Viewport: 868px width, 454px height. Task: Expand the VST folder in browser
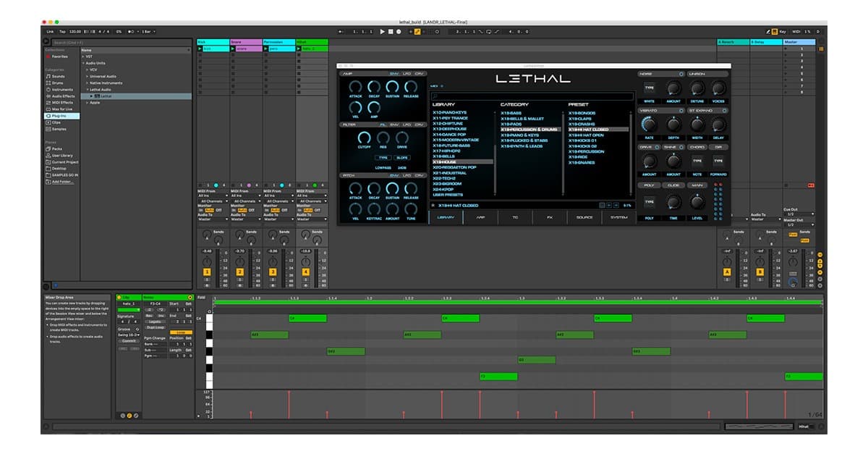coord(83,56)
